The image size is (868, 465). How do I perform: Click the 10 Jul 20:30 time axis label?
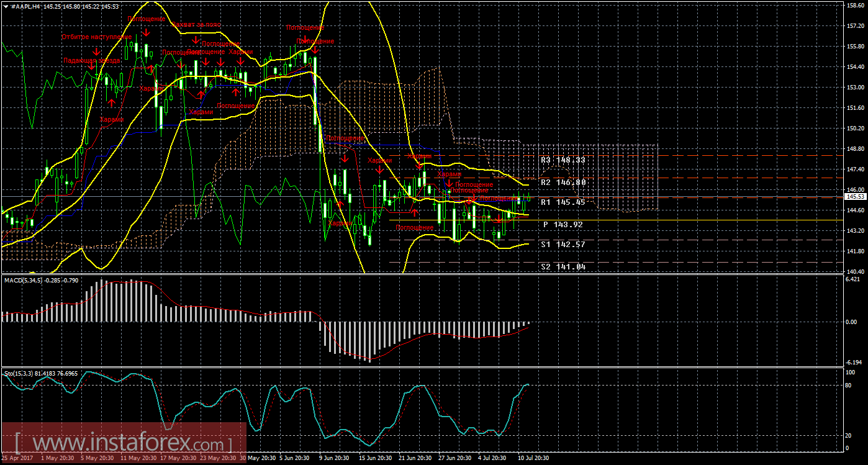click(x=533, y=458)
